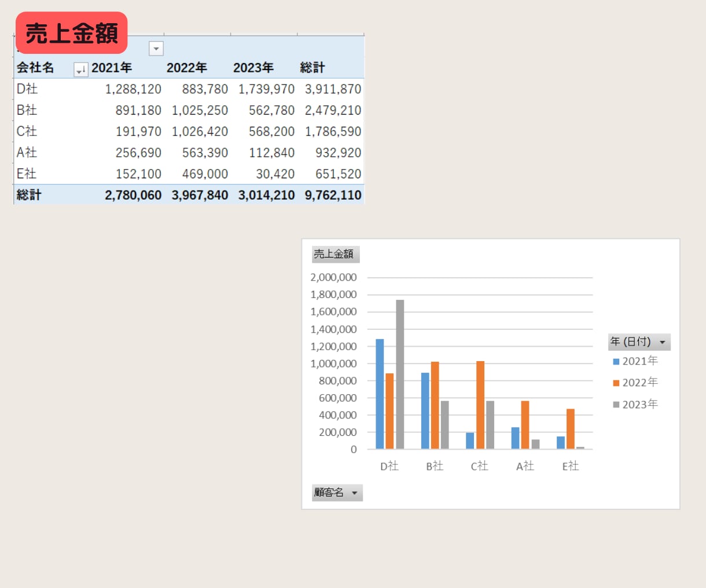Click cell value 1,025,250
The image size is (706, 588).
tap(200, 111)
